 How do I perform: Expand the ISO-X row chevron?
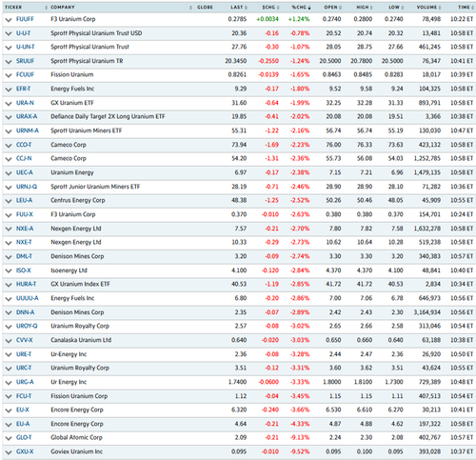click(9, 271)
